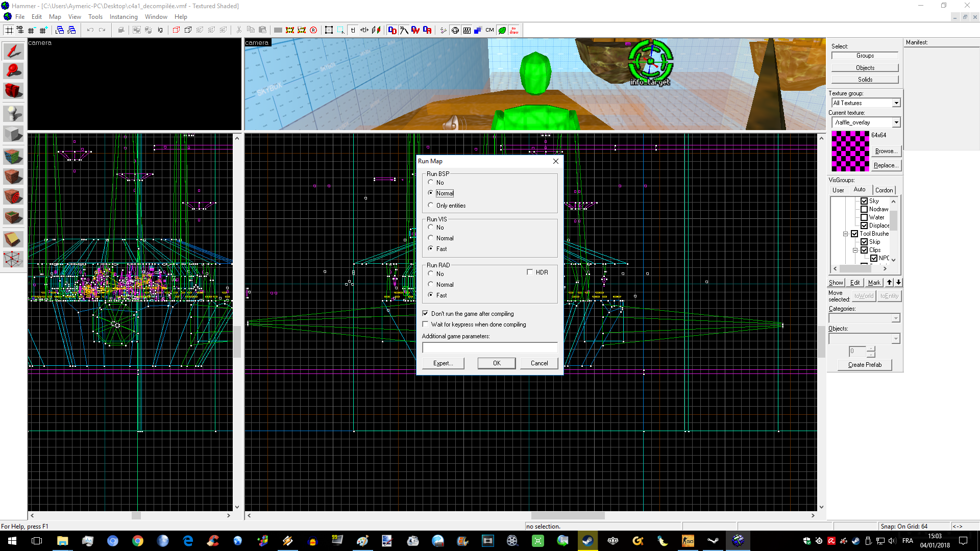Click OK in Run Map dialog
Viewport: 980px width, 551px height.
pos(496,363)
